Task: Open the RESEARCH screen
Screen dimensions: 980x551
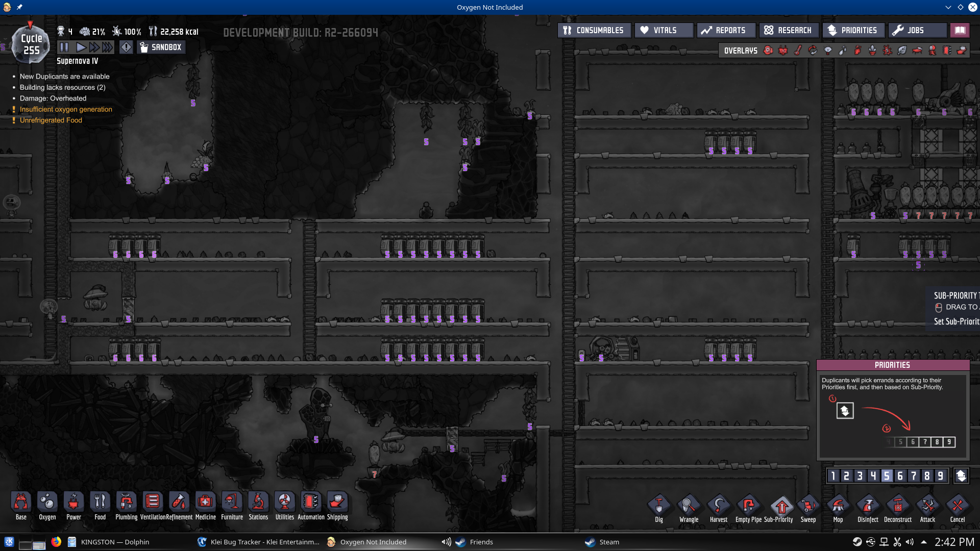Action: pos(789,31)
